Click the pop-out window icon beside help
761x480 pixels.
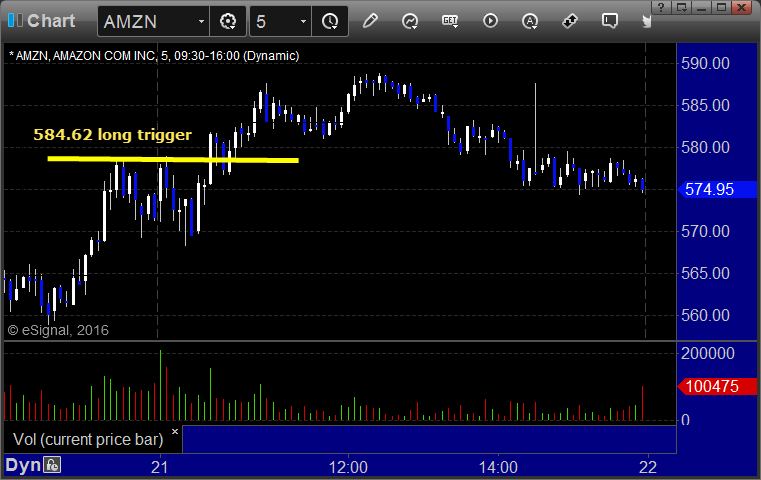tap(682, 8)
